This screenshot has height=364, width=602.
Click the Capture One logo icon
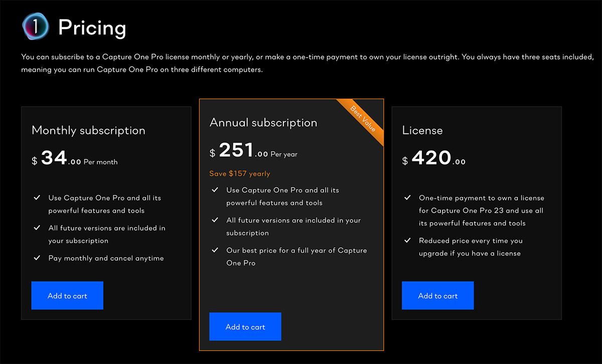[35, 27]
